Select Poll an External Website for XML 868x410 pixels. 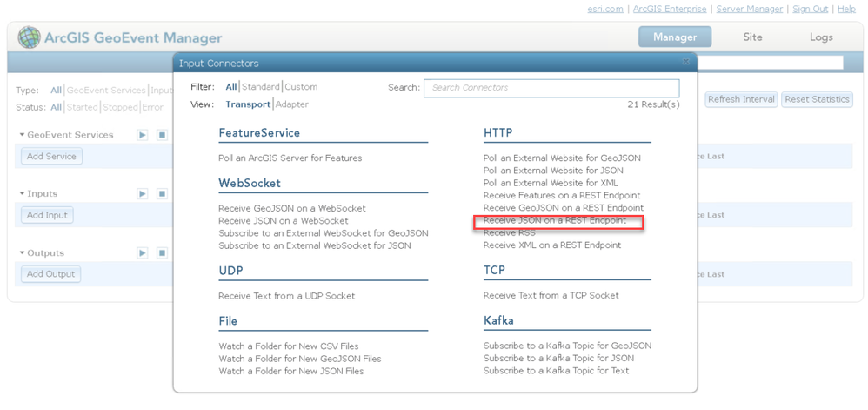point(551,182)
